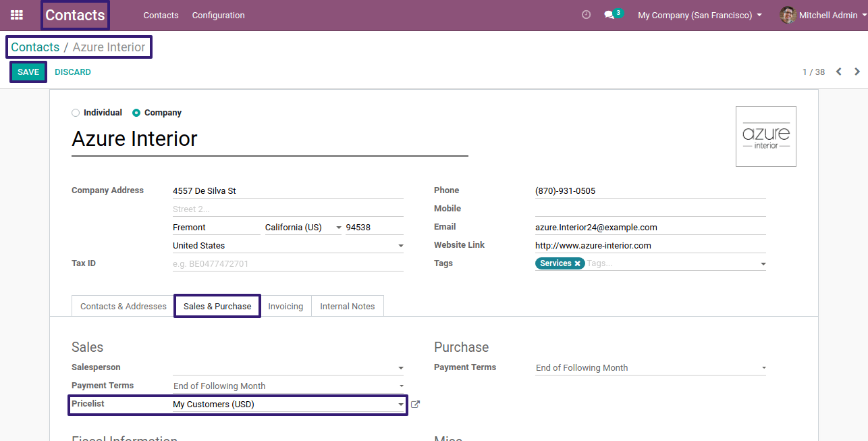Screen dimensions: 868x441
Task: Click the Street 2 input field
Action: 288,209
